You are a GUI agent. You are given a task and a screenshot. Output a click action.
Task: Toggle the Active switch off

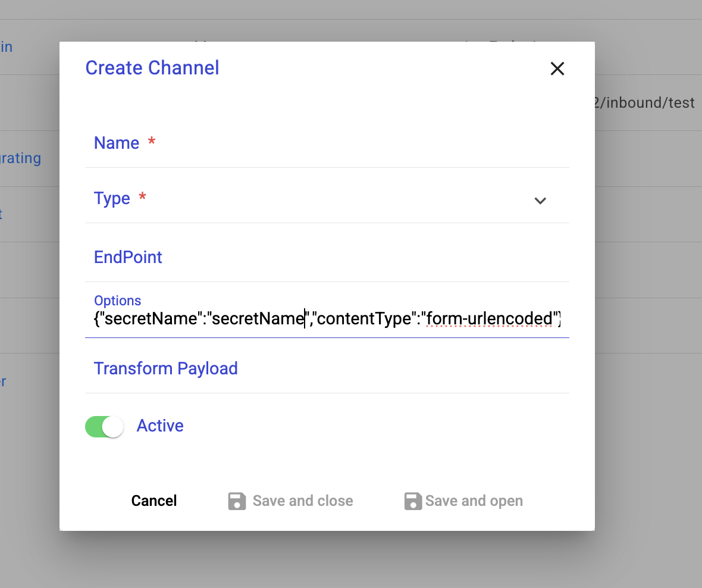pos(105,427)
